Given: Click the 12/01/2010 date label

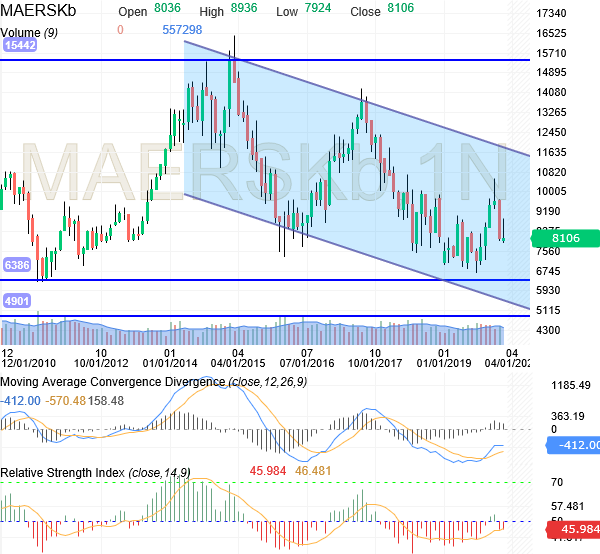Looking at the screenshot, I should [28, 363].
